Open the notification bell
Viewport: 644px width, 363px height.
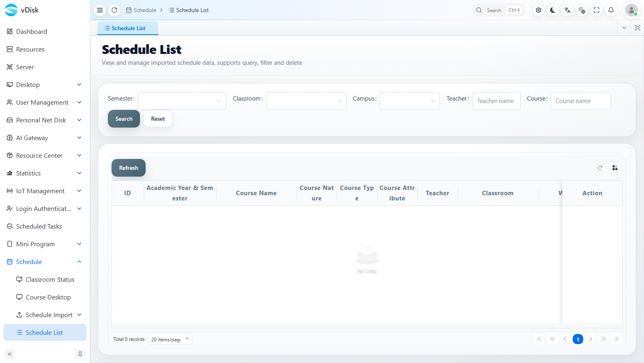click(611, 10)
